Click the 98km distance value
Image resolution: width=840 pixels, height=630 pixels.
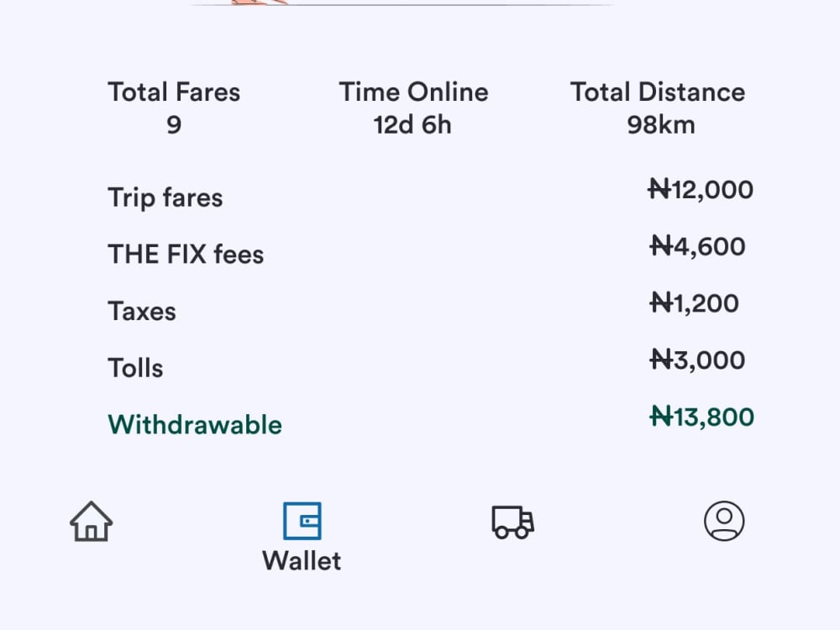[x=661, y=125]
